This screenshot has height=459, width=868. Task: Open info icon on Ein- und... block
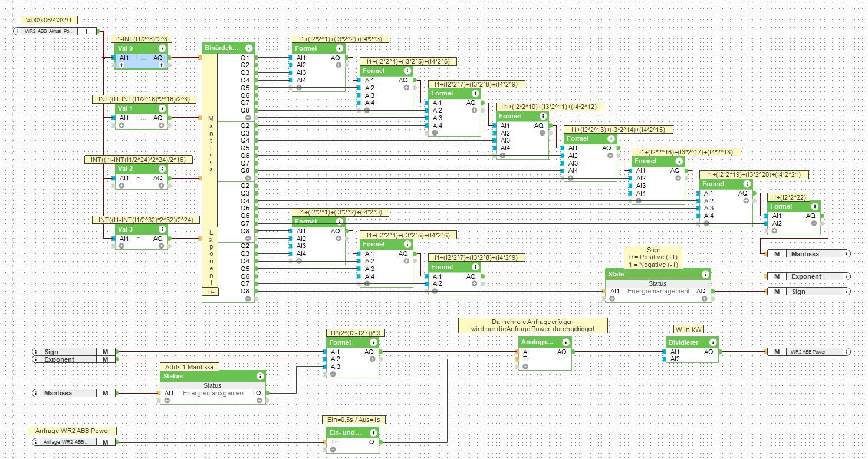(374, 432)
